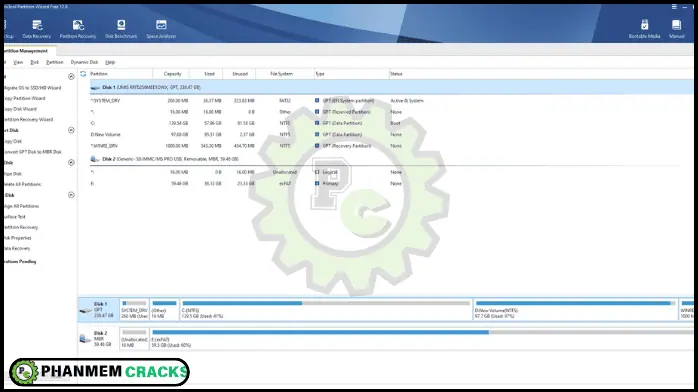698x392 pixels.
Task: Start Migrate OS to SSD/HD Wizard
Action: [32, 88]
